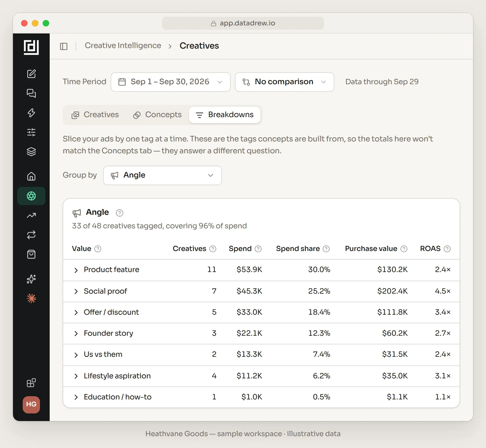
Task: Open the Sep 1 – Sep 30 date picker
Action: click(171, 82)
